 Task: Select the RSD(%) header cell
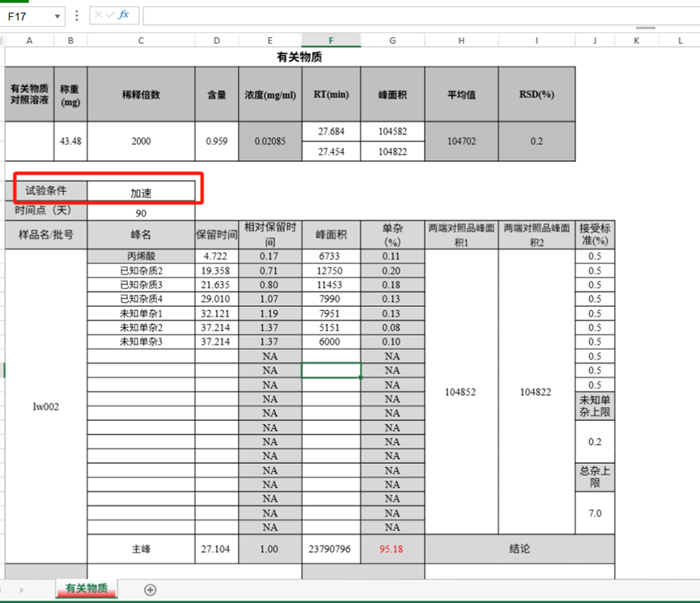coord(536,94)
